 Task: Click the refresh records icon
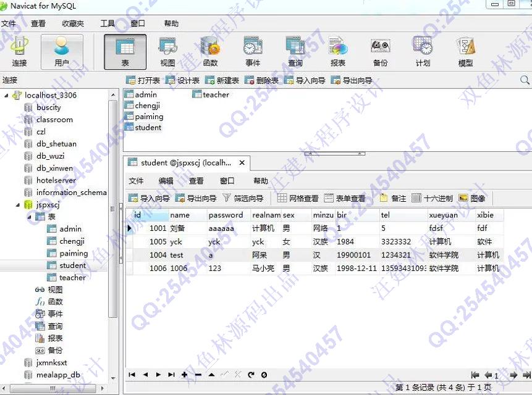tap(251, 375)
